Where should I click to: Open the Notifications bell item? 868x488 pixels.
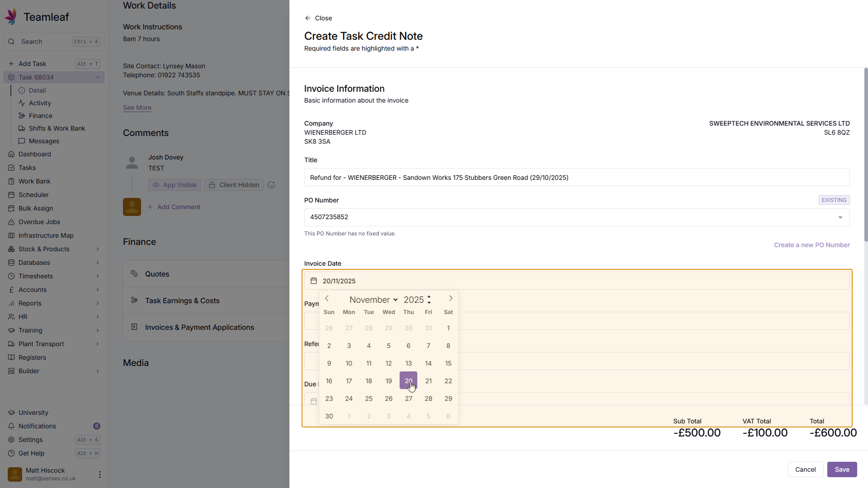click(37, 426)
